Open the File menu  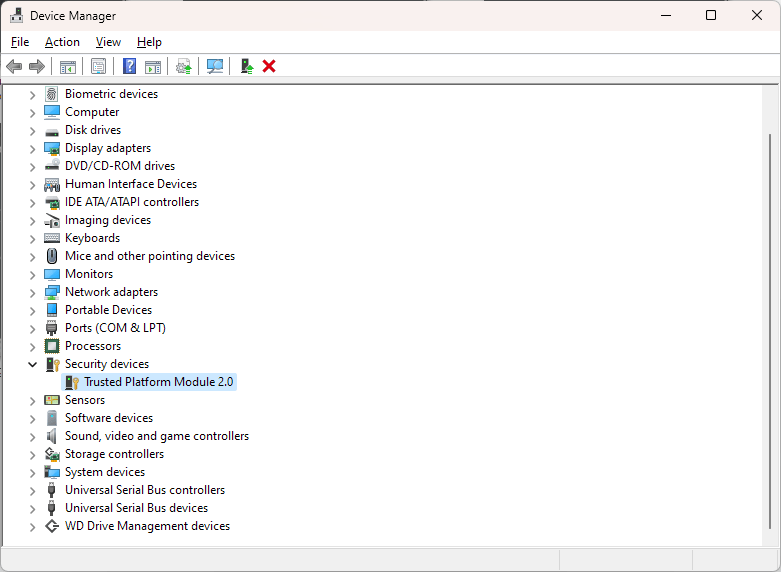pyautogui.click(x=20, y=42)
